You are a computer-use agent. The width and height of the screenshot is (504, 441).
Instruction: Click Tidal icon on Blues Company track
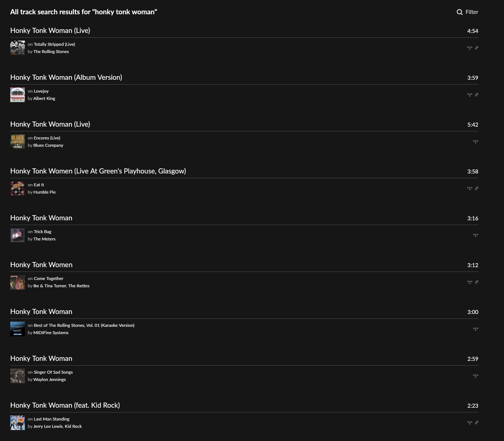click(475, 142)
